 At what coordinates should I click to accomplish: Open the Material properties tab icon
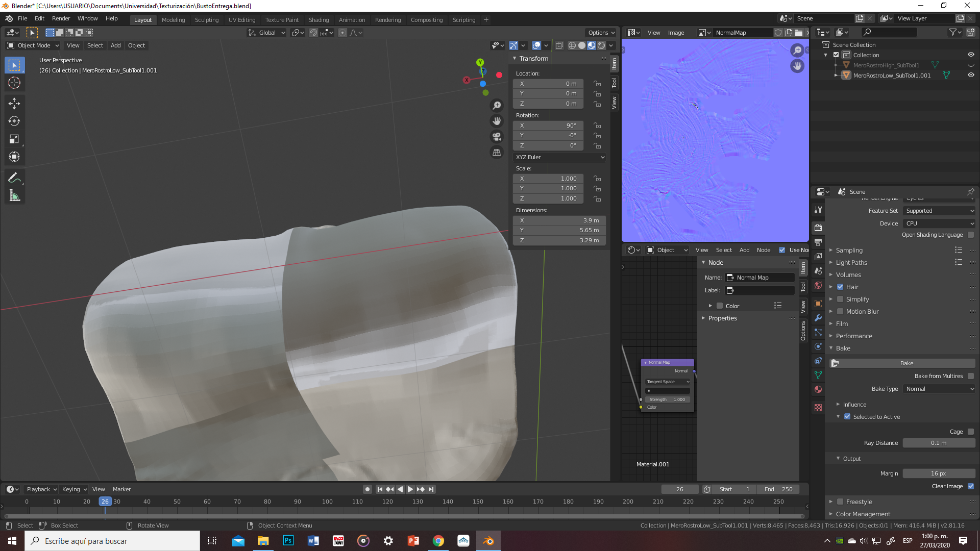818,389
